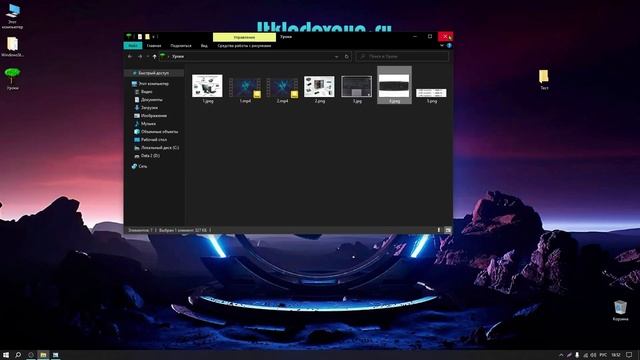Click the New folder quick access icon
The image size is (640, 360).
pyautogui.click(x=147, y=37)
